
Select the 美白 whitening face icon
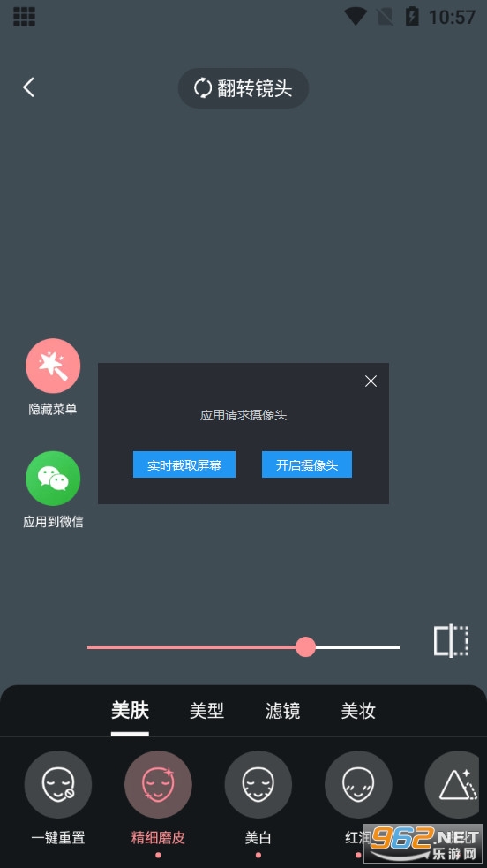pyautogui.click(x=258, y=784)
